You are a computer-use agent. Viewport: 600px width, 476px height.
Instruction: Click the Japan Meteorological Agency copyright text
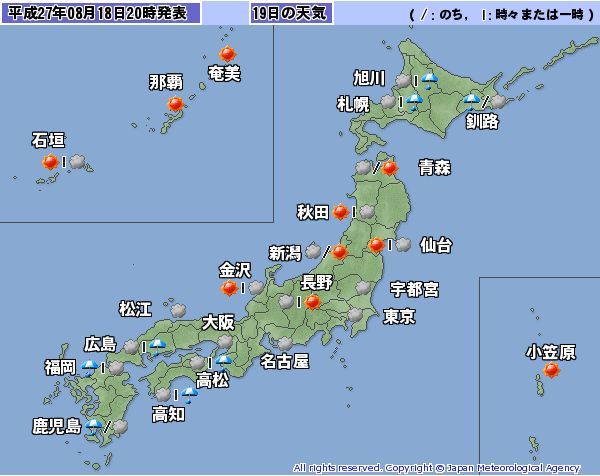436,467
